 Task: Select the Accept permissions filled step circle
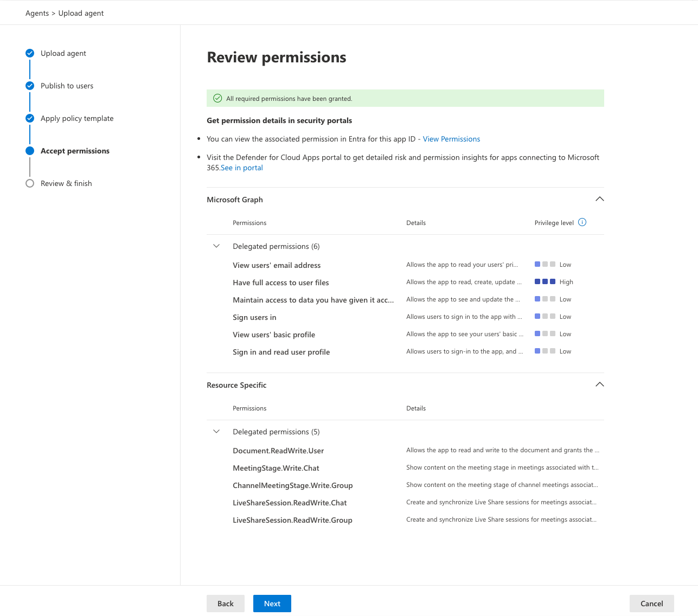pos(30,151)
